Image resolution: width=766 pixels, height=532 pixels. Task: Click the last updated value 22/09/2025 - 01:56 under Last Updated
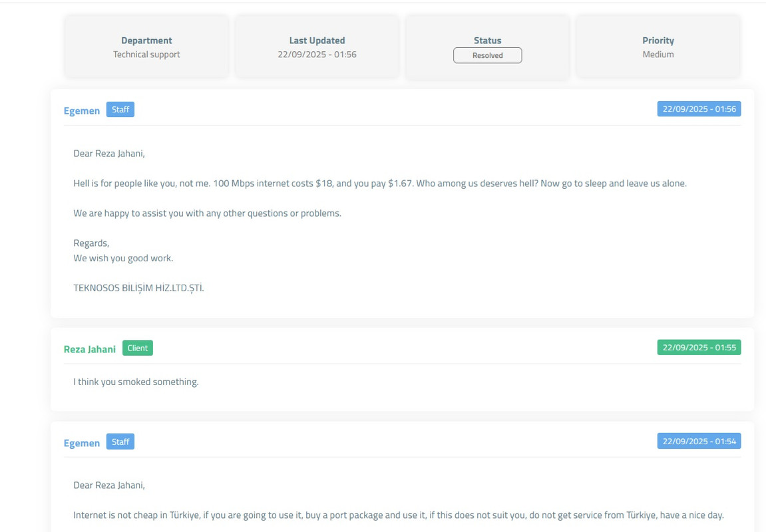coord(317,54)
